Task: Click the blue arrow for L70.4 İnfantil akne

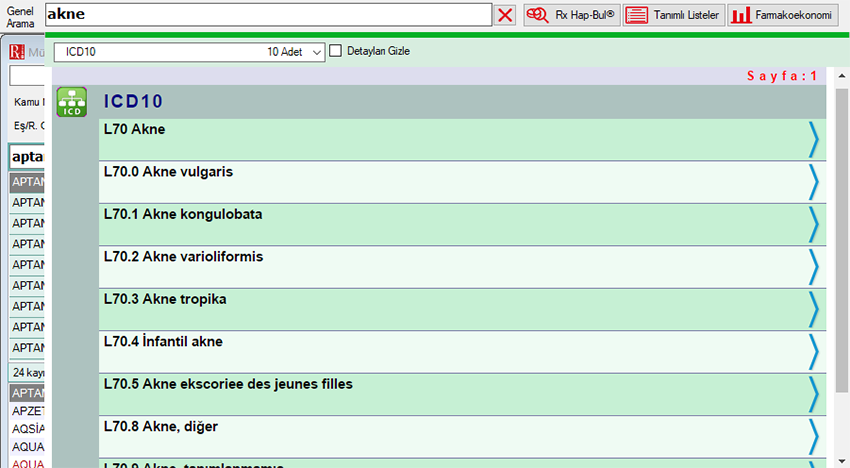Action: 813,352
